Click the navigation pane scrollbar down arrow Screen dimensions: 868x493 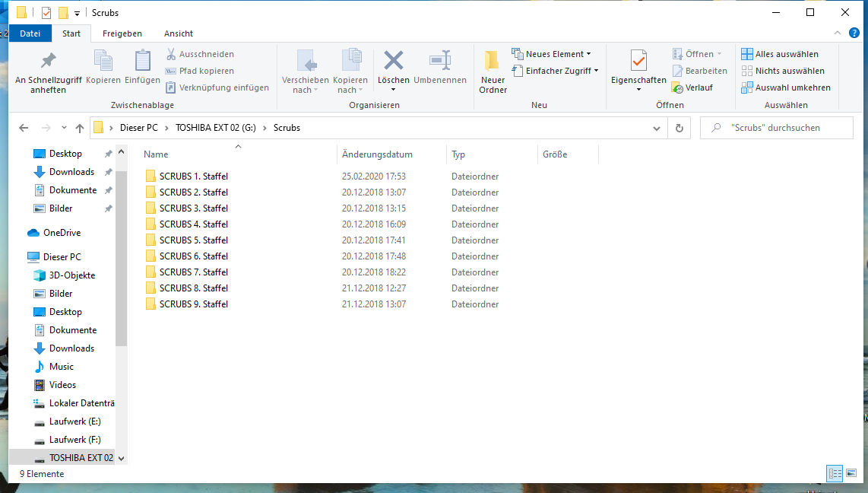point(122,459)
